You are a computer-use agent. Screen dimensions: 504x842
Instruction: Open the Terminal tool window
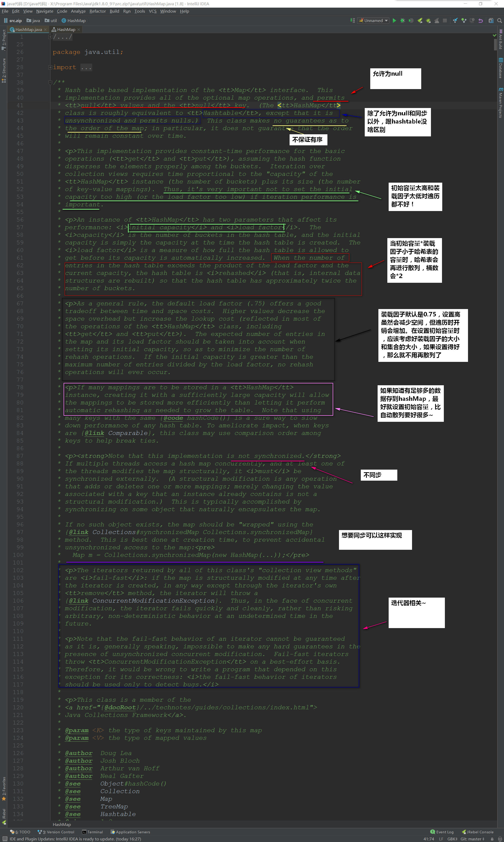point(92,832)
